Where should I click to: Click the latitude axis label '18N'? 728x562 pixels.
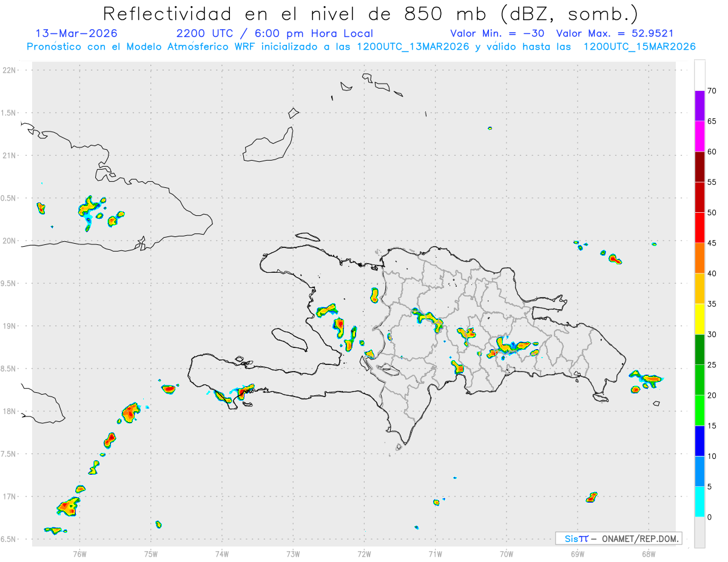coord(10,411)
